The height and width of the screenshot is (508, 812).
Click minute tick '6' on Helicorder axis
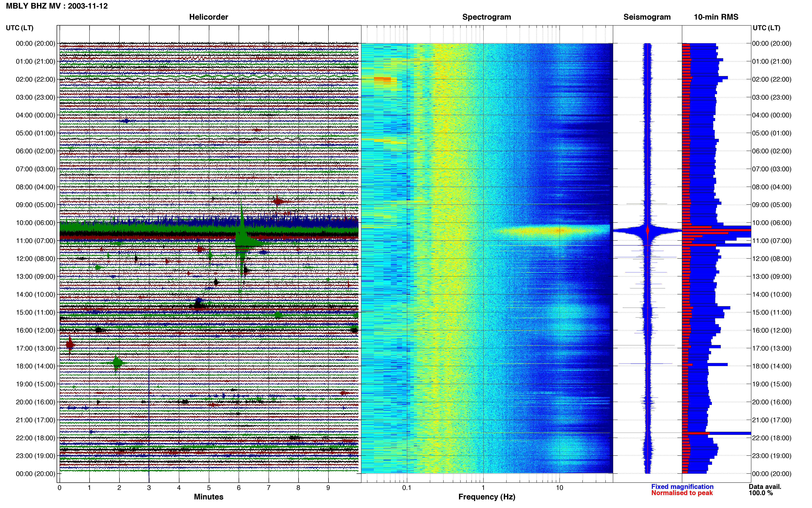pyautogui.click(x=239, y=488)
